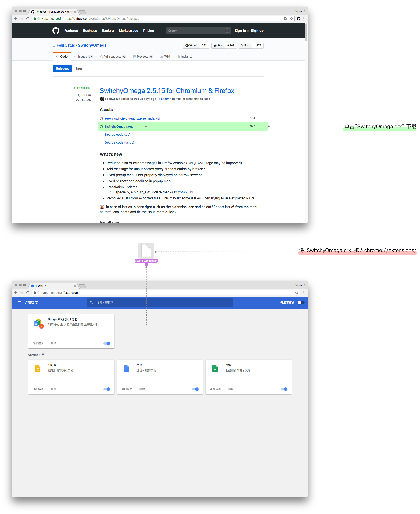This screenshot has height=514, width=420.
Task: Click the Sign up link
Action: [x=257, y=31]
